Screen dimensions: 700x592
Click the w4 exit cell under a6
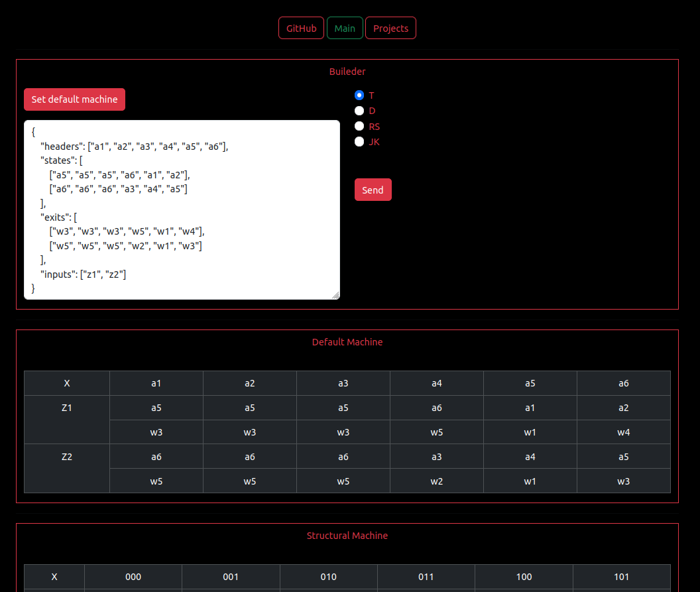coord(623,432)
